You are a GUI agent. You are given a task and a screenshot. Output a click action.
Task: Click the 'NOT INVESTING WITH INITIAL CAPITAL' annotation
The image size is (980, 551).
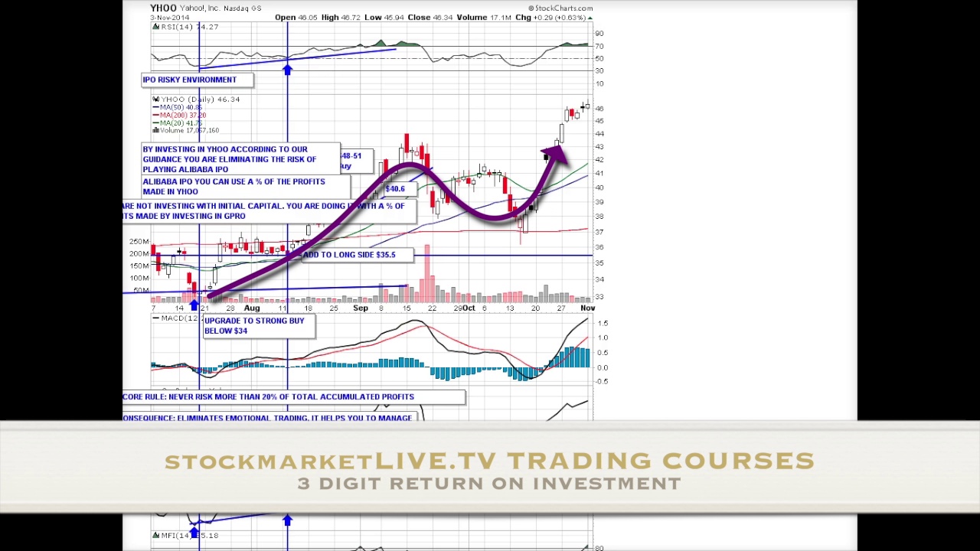(x=269, y=211)
